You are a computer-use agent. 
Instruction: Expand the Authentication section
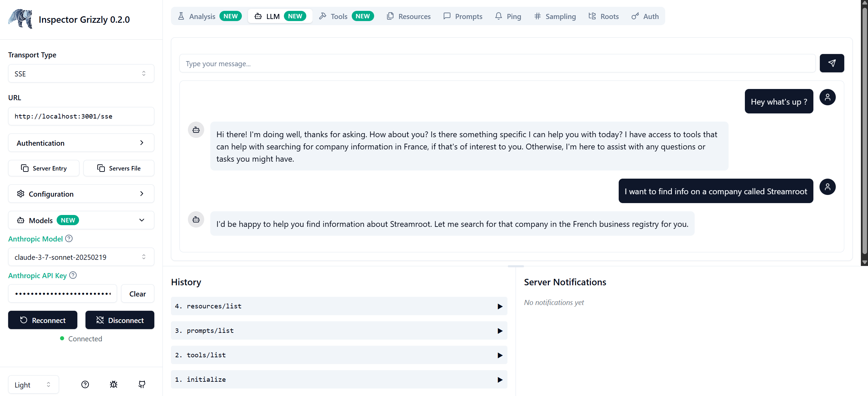point(81,143)
